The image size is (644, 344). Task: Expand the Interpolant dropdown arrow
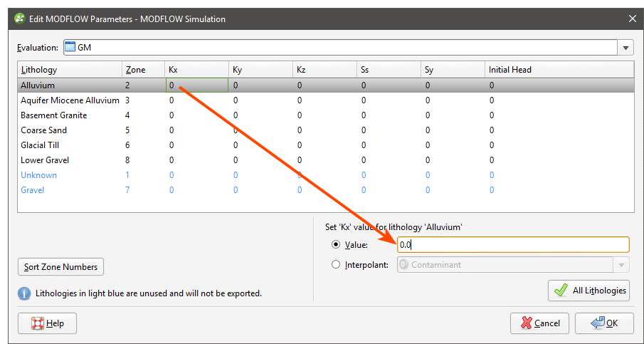click(621, 265)
